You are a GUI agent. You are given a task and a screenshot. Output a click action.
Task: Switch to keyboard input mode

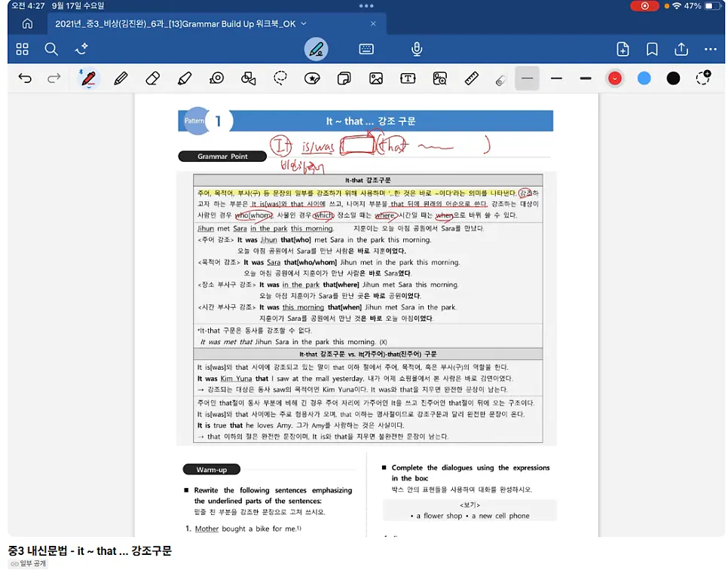point(366,49)
